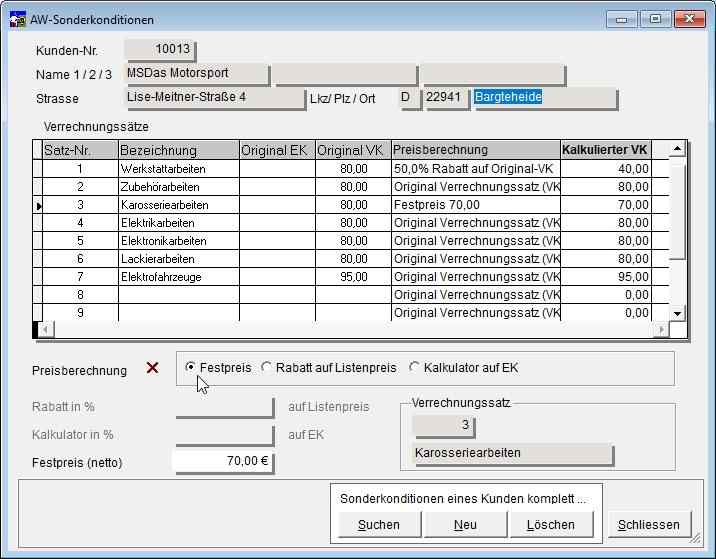Viewport: 716px width, 559px height.
Task: Click the Suchen button
Action: pyautogui.click(x=379, y=525)
